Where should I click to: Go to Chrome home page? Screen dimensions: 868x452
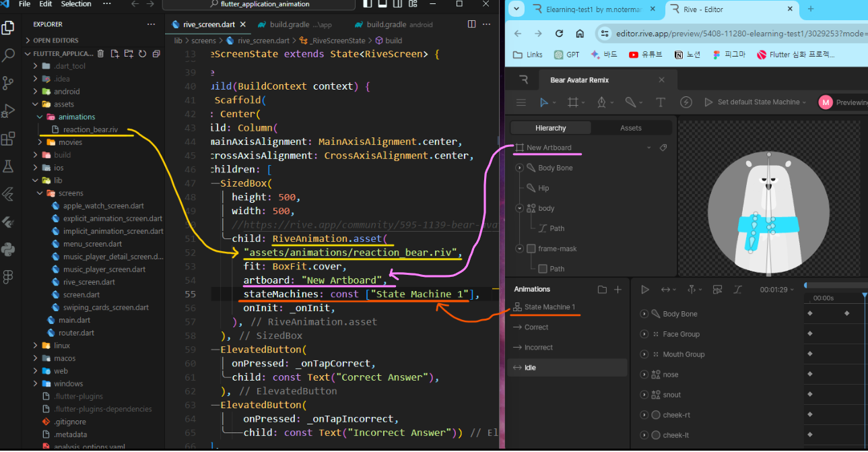tap(580, 34)
